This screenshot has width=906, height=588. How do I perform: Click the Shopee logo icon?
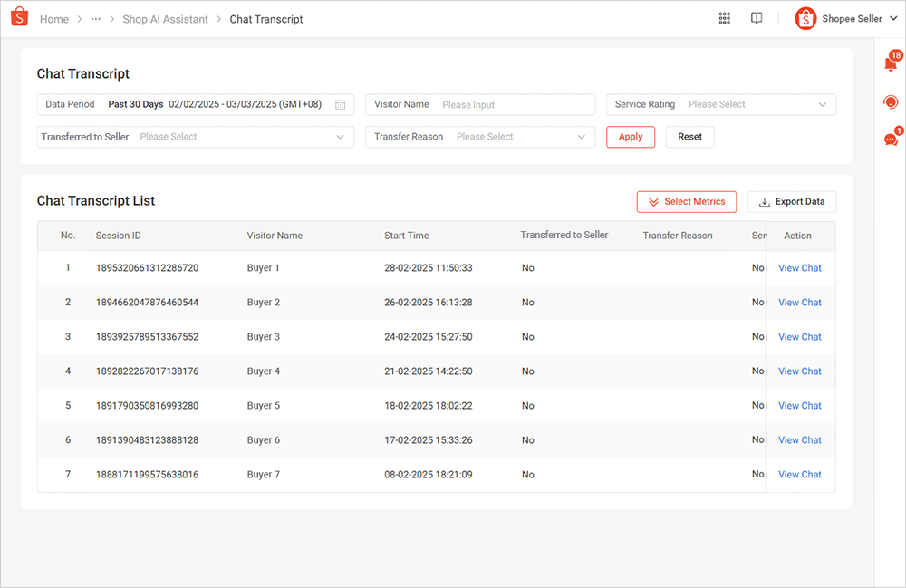[x=20, y=18]
